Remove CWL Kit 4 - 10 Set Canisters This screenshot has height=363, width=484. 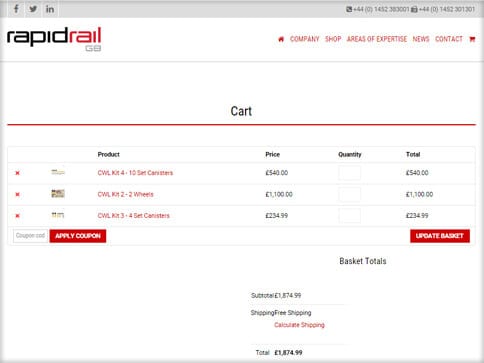pyautogui.click(x=18, y=173)
